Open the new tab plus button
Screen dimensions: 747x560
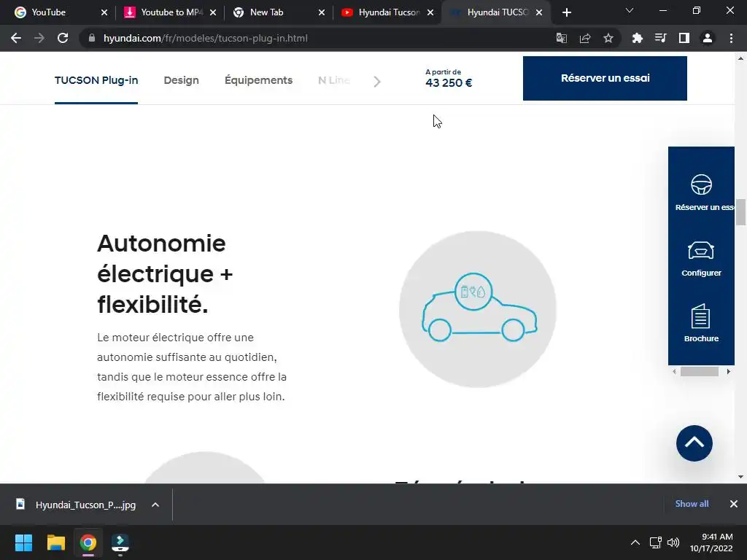(x=566, y=13)
